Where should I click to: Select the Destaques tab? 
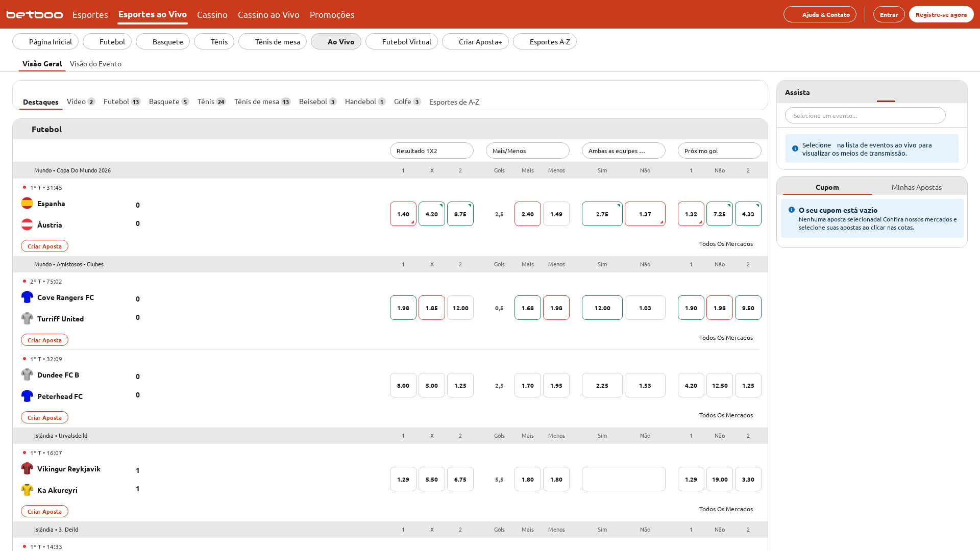point(41,102)
